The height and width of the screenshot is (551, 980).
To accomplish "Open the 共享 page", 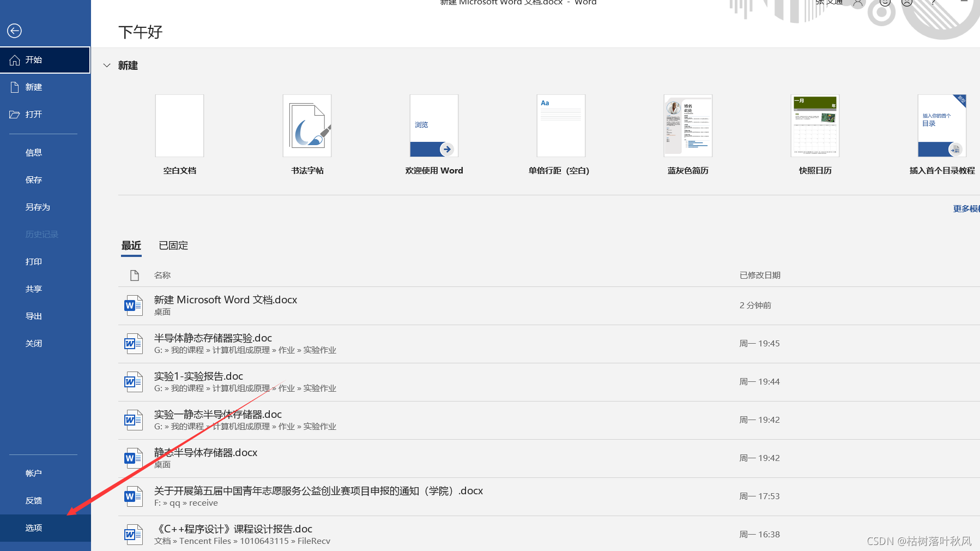I will point(45,289).
